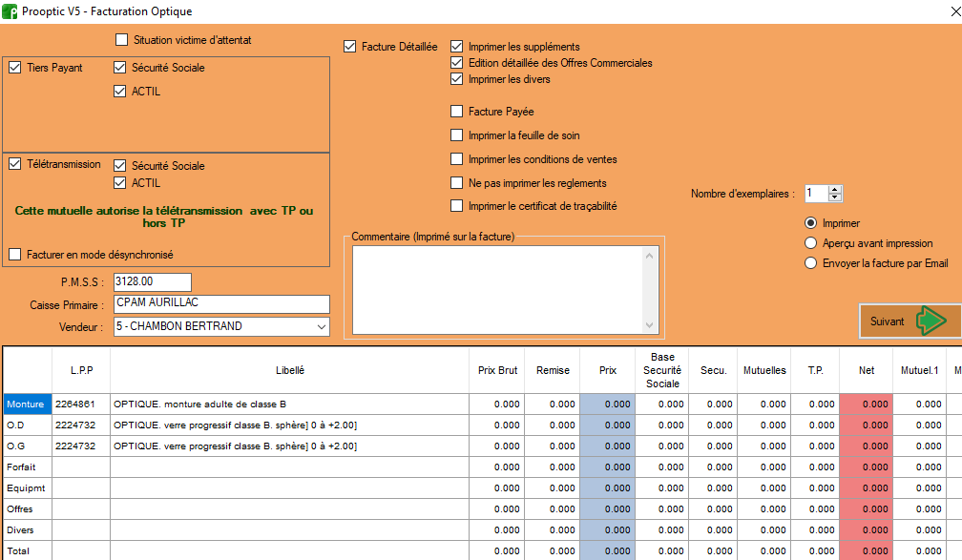Select the Divers row header

click(27, 529)
